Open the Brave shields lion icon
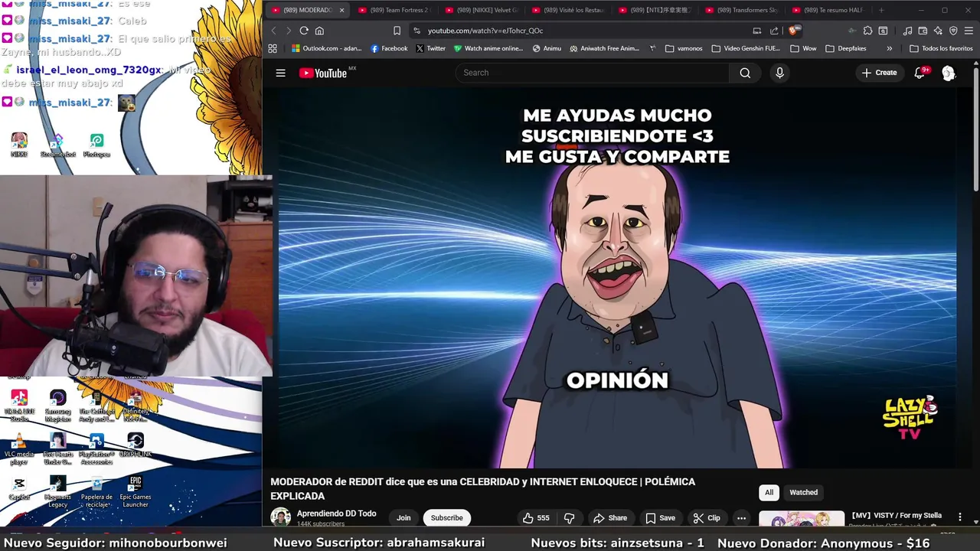 point(793,31)
